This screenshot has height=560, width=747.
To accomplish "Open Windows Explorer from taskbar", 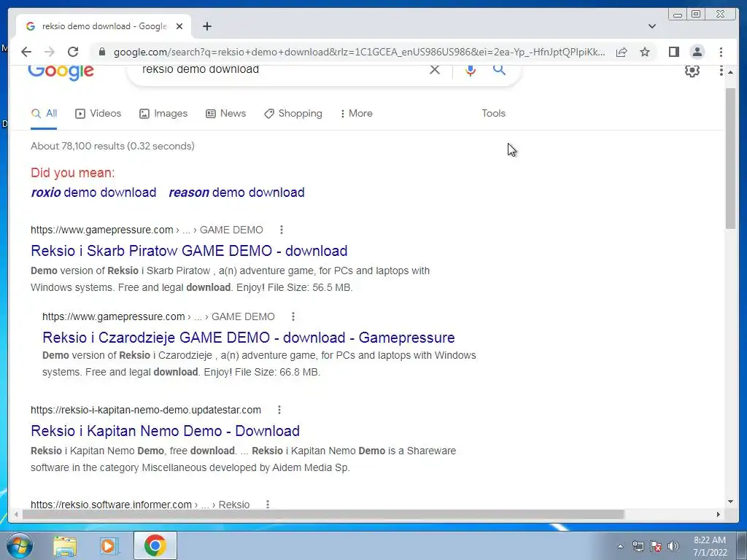I will coord(65,545).
